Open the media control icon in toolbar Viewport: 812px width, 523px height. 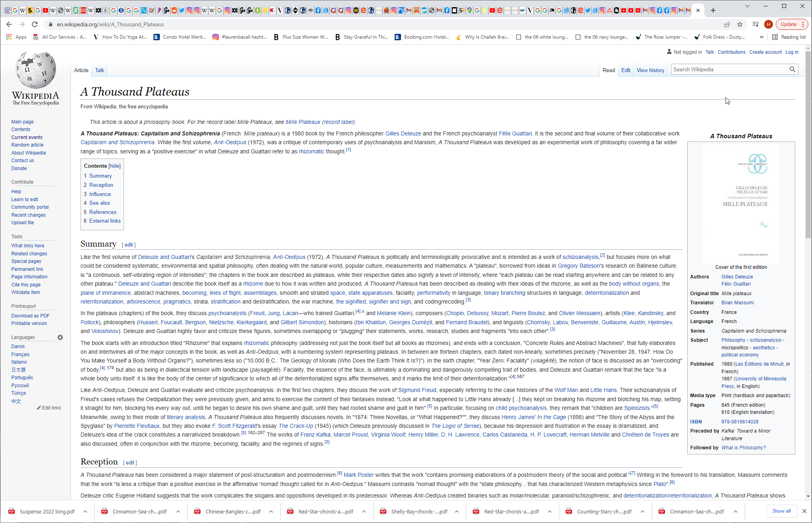click(x=755, y=24)
